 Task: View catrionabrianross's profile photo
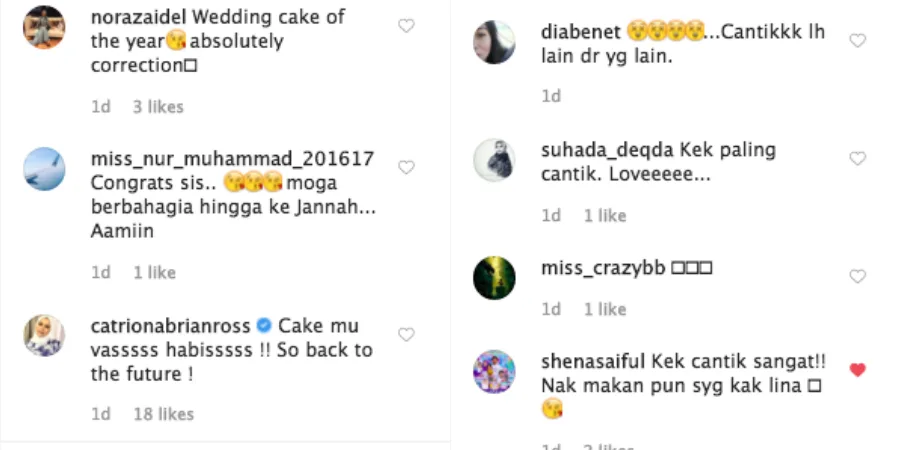click(44, 336)
